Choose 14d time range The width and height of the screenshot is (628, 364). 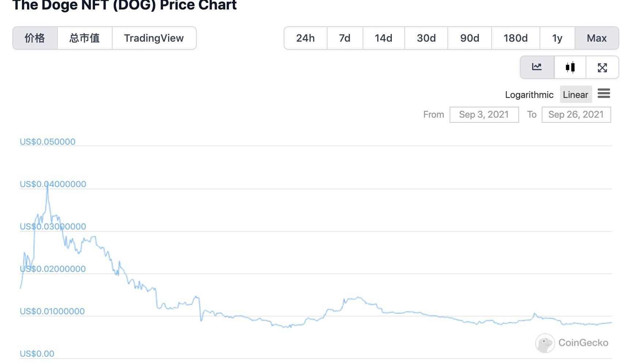click(383, 38)
